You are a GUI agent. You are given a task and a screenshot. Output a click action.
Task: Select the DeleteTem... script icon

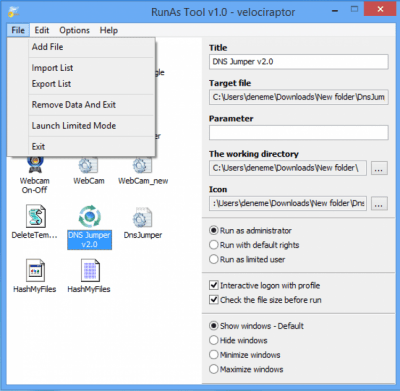35,217
